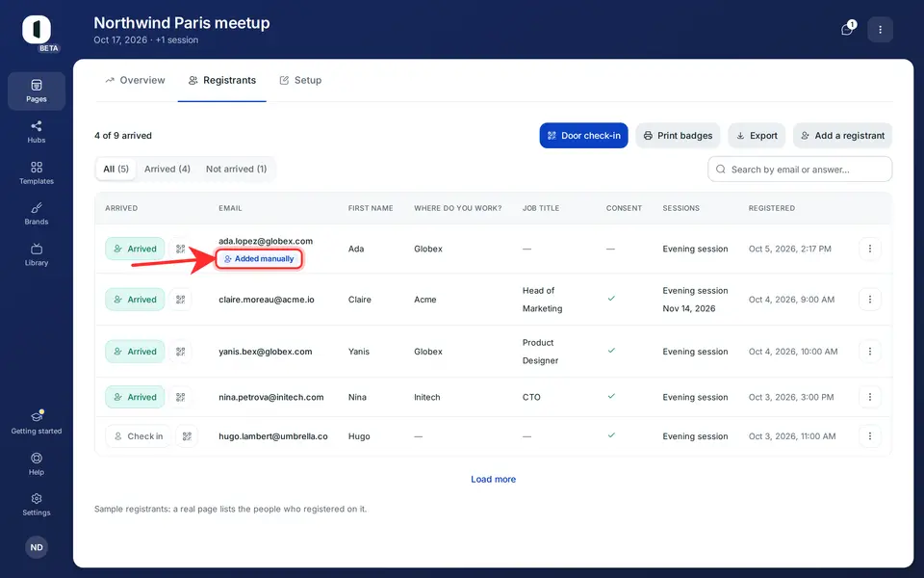Click consent checkmark in Claire's row

click(612, 299)
